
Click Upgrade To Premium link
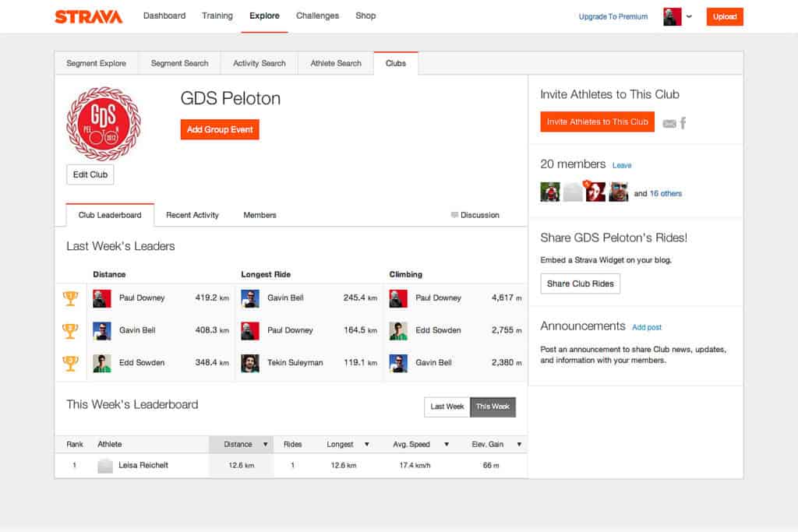pyautogui.click(x=613, y=17)
